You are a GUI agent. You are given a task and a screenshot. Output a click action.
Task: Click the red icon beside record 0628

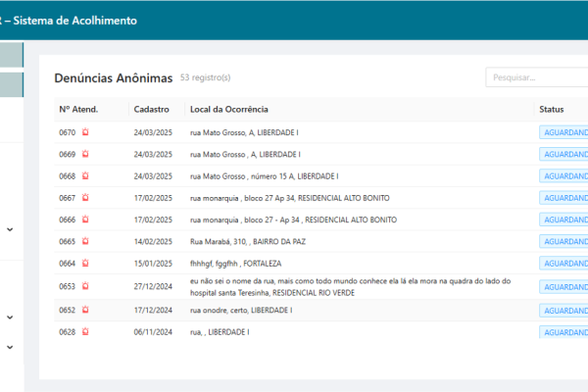[x=85, y=332]
